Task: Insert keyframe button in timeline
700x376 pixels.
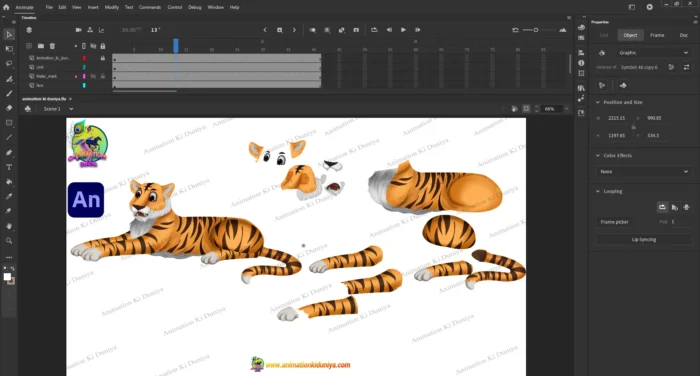Action: [x=279, y=30]
